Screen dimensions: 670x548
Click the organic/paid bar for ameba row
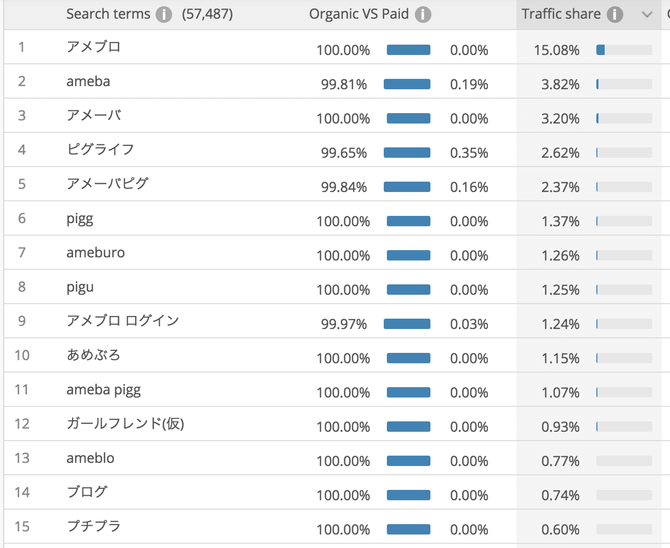click(x=408, y=84)
